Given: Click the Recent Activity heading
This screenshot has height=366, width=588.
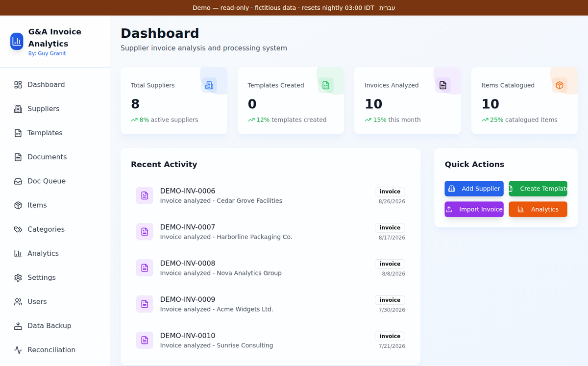Looking at the screenshot, I should 164,164.
